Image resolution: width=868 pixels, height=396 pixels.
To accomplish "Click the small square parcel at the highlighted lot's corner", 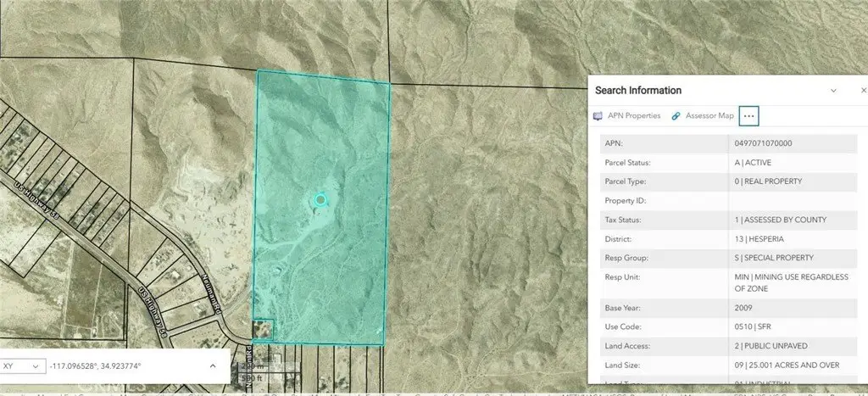I will (264, 331).
